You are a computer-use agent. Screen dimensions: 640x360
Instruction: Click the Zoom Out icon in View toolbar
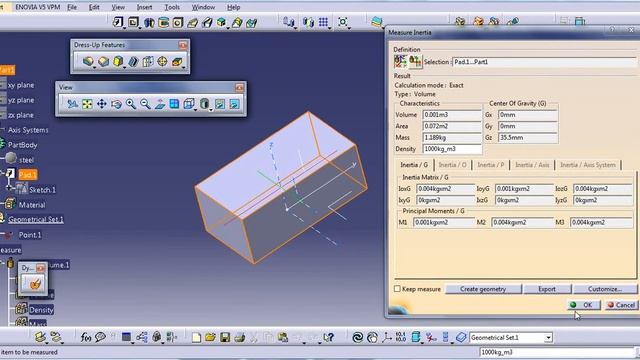point(145,104)
